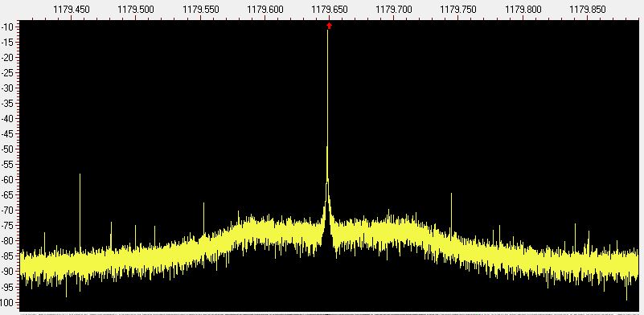Screen dimensions: 644x315
Task: Click the 100 dB label at axis bottom
Action: click(9, 302)
